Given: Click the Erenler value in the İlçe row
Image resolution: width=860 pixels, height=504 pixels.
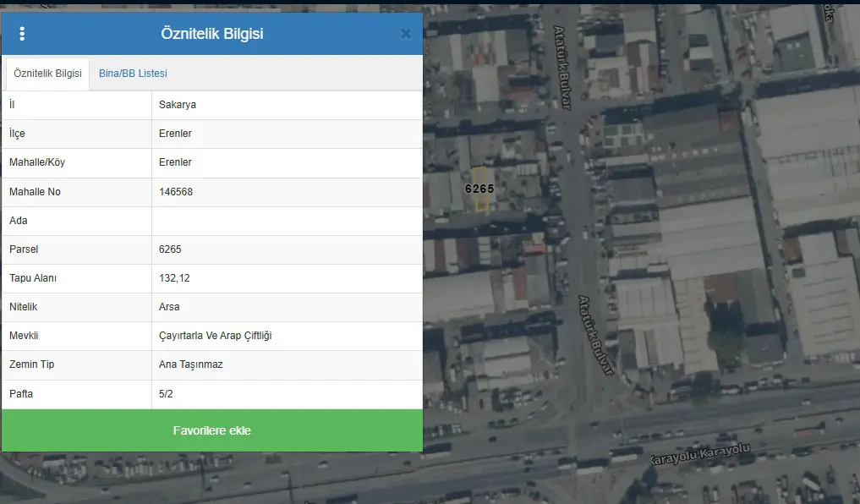Looking at the screenshot, I should point(176,134).
